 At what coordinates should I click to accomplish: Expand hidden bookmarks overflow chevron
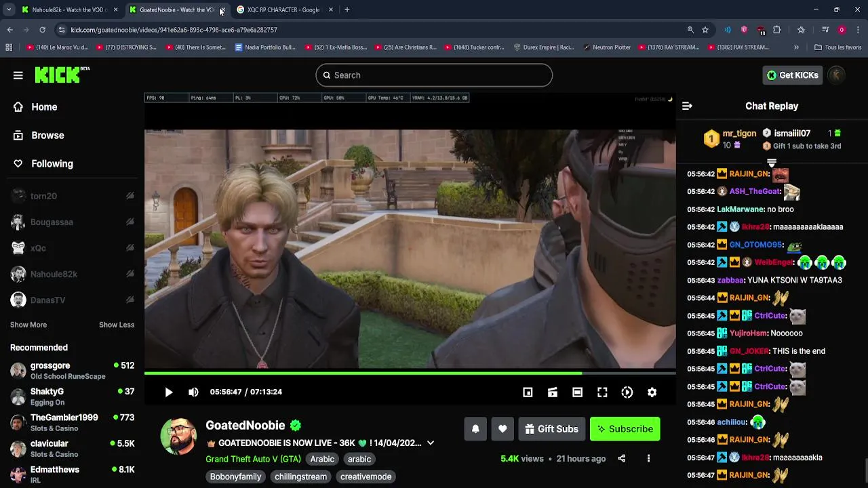point(796,47)
